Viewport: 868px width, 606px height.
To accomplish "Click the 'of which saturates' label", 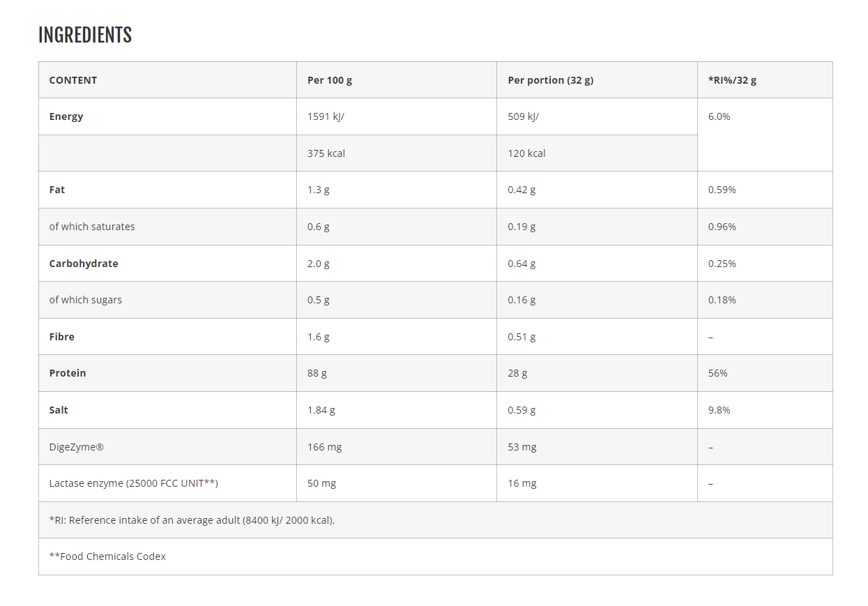I will (x=92, y=227).
